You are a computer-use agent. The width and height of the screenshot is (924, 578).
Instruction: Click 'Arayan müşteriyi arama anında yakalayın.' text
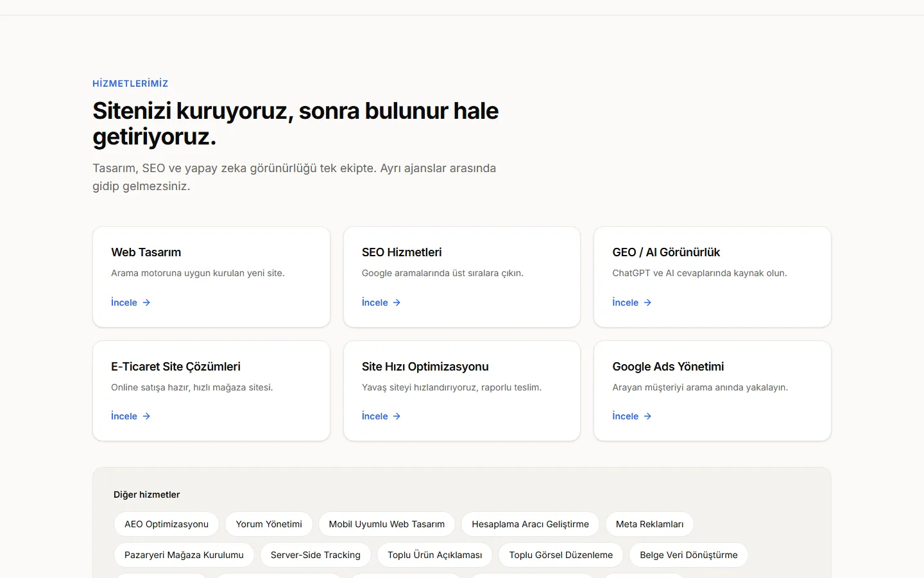tap(700, 387)
